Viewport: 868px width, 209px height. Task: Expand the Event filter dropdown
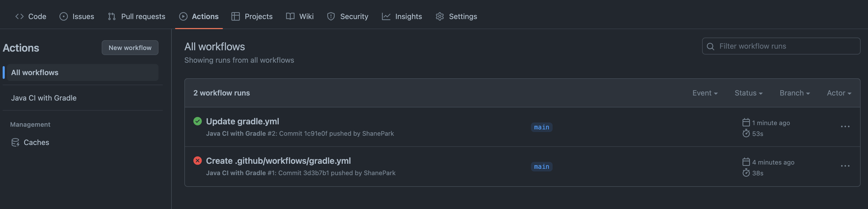point(704,93)
